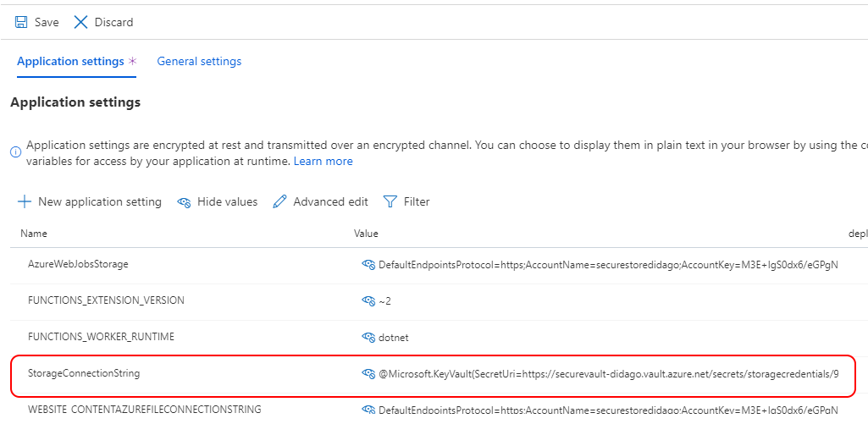Open the FUNCTIONS_WORKER_RUNTIME setting name
The height and width of the screenshot is (424, 868).
102,336
